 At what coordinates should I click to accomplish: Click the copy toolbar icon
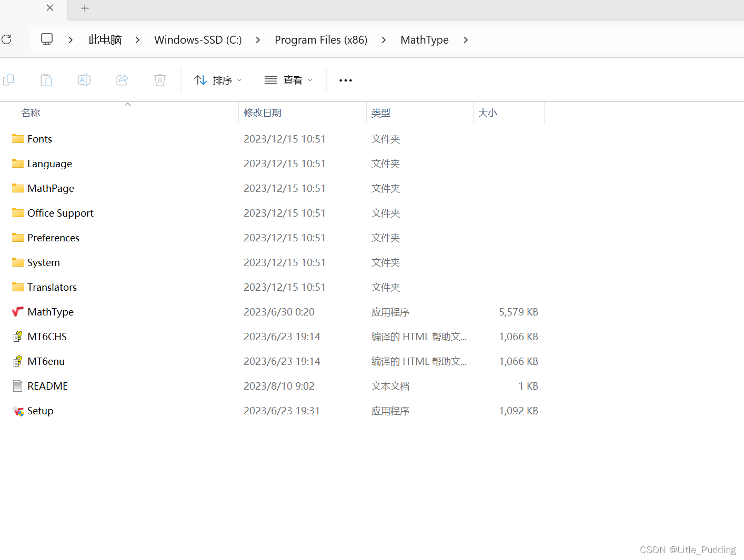point(8,80)
